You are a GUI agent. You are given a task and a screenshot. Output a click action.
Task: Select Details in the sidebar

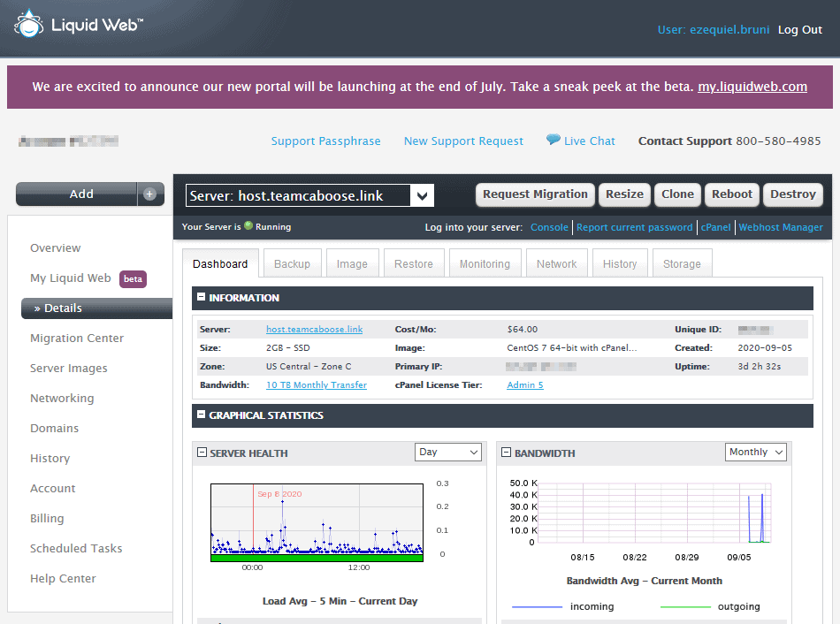[x=97, y=308]
